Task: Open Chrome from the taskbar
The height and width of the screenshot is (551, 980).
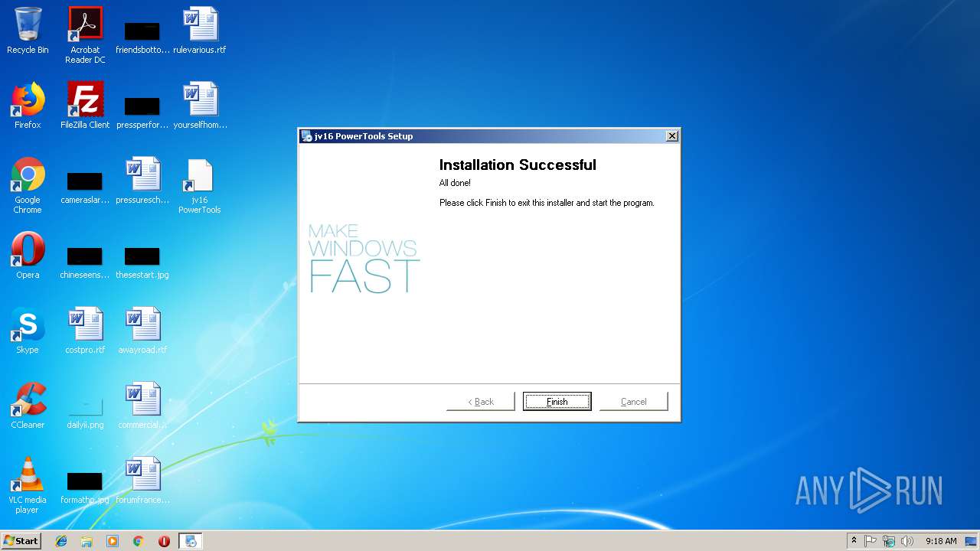Action: pyautogui.click(x=139, y=541)
